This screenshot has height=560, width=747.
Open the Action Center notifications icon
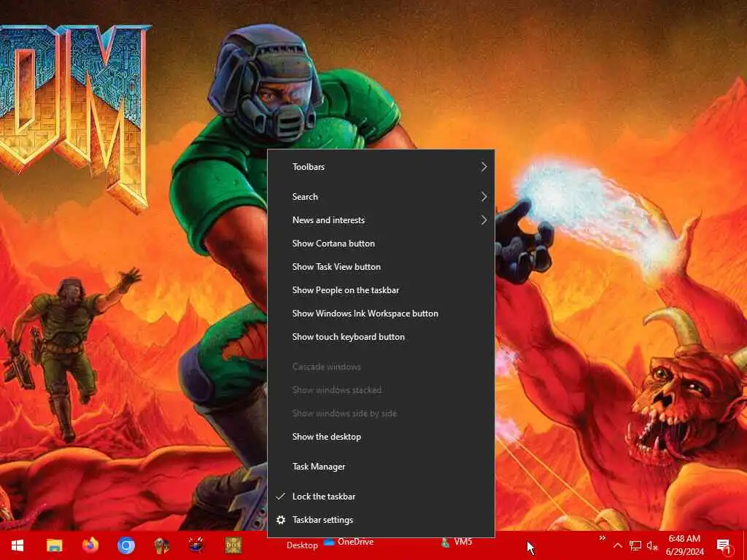point(724,545)
